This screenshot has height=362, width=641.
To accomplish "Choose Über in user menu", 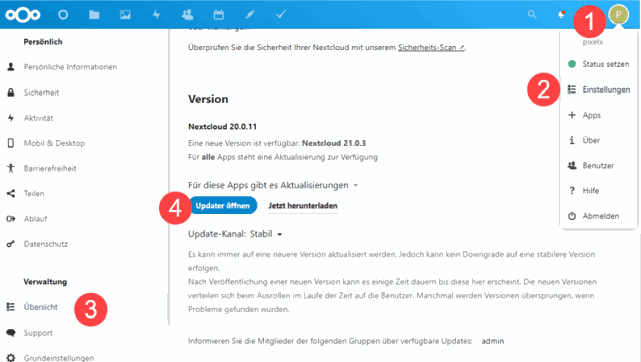I will click(591, 140).
